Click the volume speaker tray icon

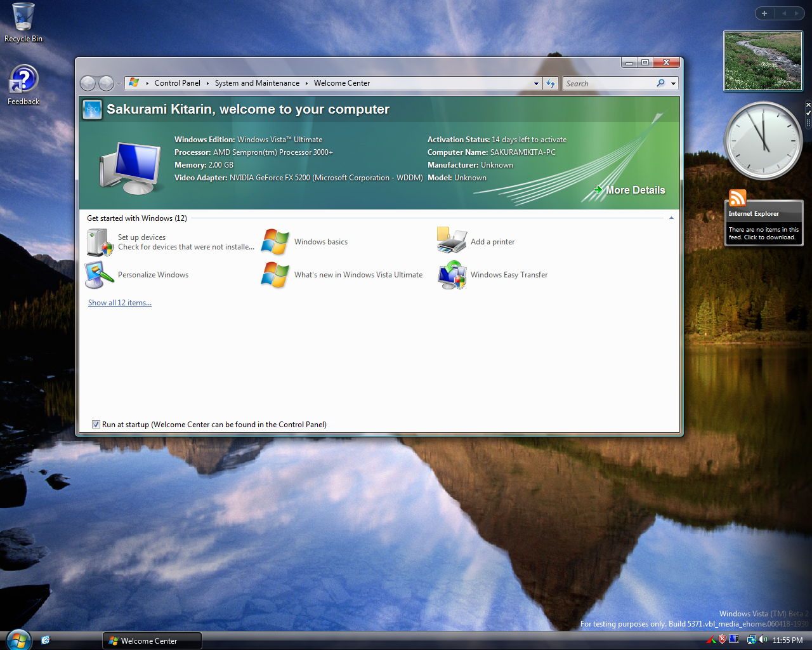(x=763, y=639)
